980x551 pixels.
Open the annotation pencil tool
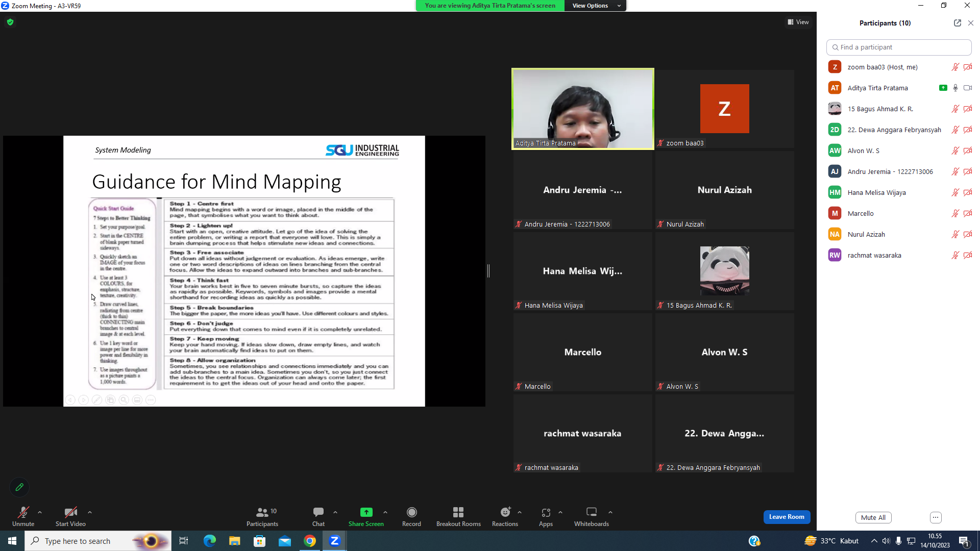(19, 487)
